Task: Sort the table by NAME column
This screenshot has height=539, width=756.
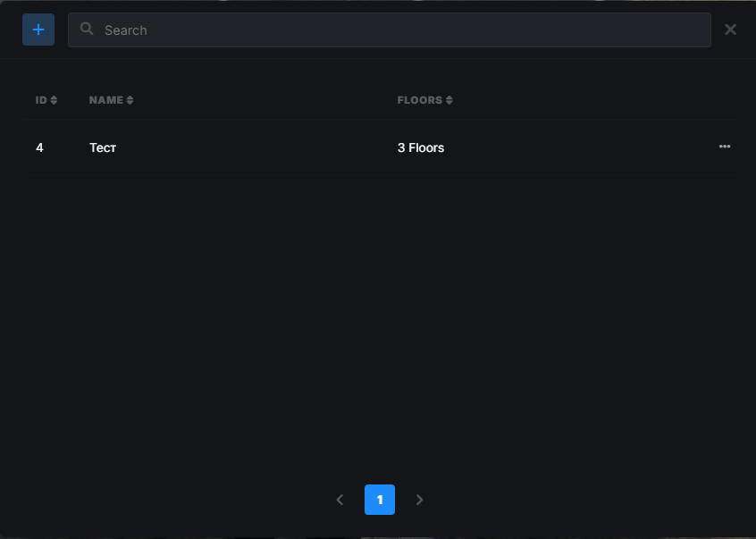Action: pyautogui.click(x=112, y=100)
